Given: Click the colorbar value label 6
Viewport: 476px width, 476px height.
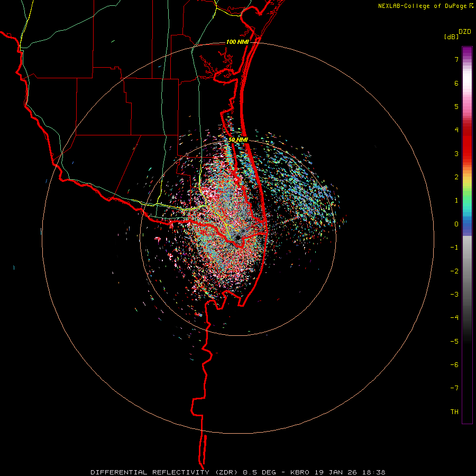Looking at the screenshot, I should 456,83.
